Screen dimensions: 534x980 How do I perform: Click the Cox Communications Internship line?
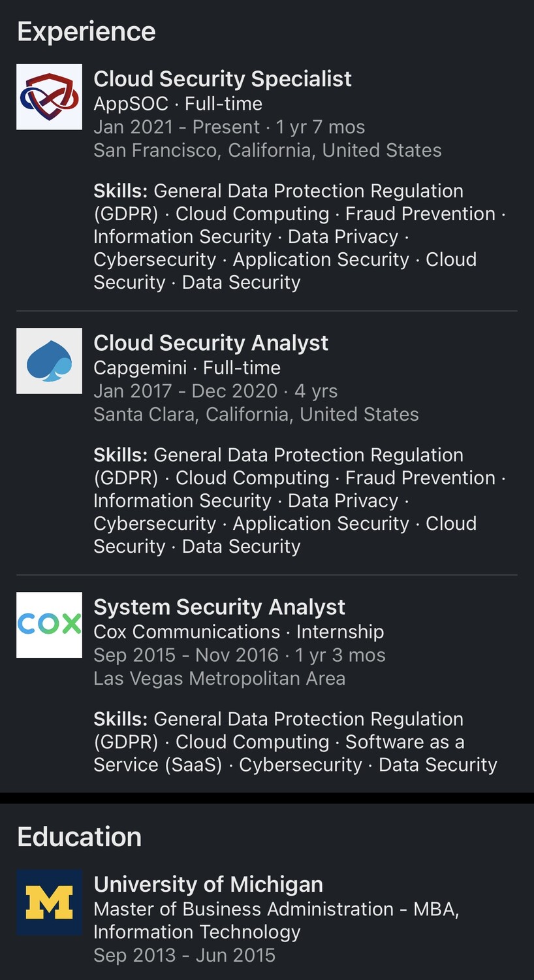click(x=238, y=632)
